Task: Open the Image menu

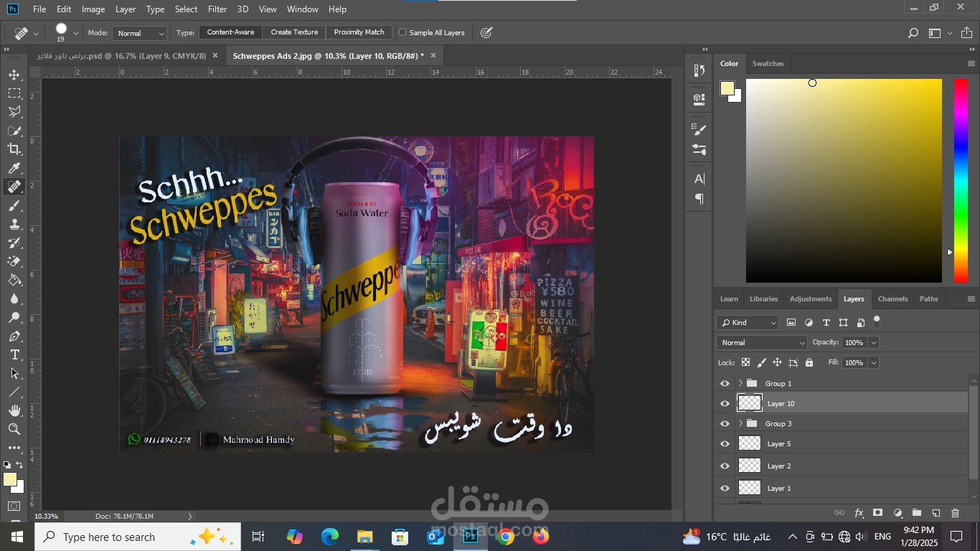Action: pos(93,9)
